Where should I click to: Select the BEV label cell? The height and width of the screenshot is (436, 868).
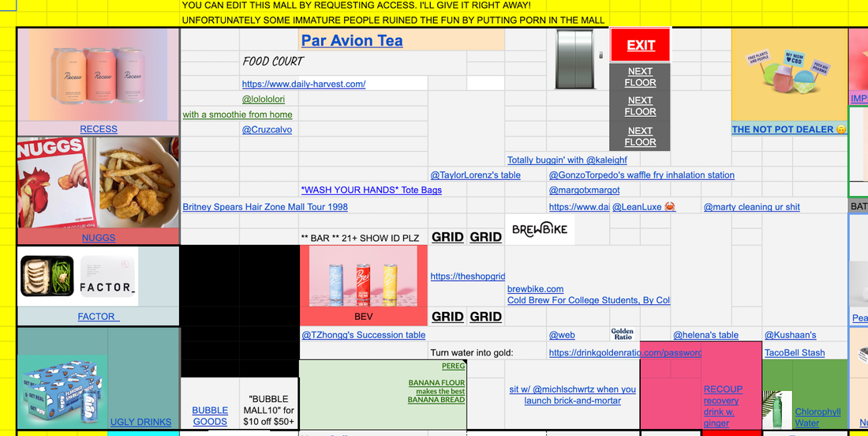363,317
